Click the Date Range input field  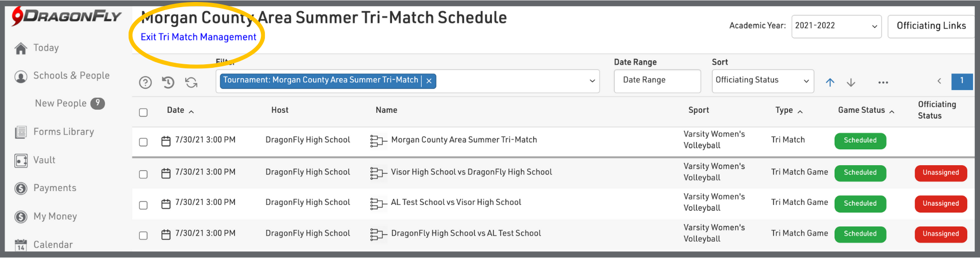click(x=657, y=81)
